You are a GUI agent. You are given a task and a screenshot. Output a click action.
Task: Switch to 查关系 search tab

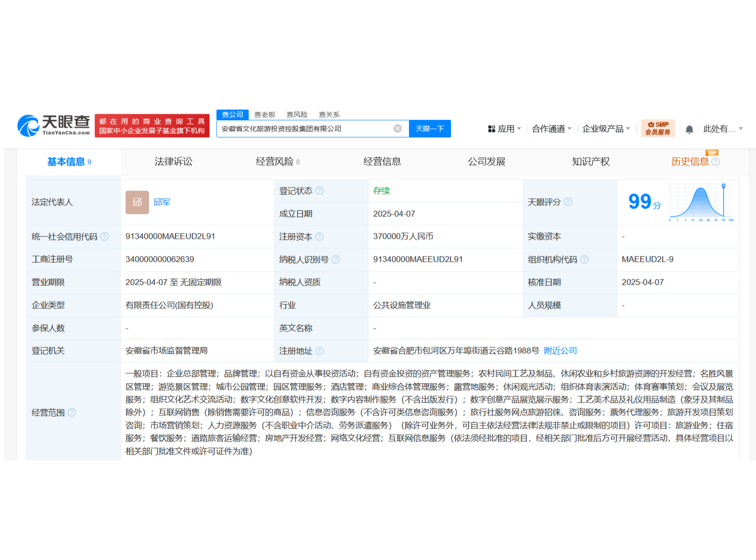coord(329,114)
